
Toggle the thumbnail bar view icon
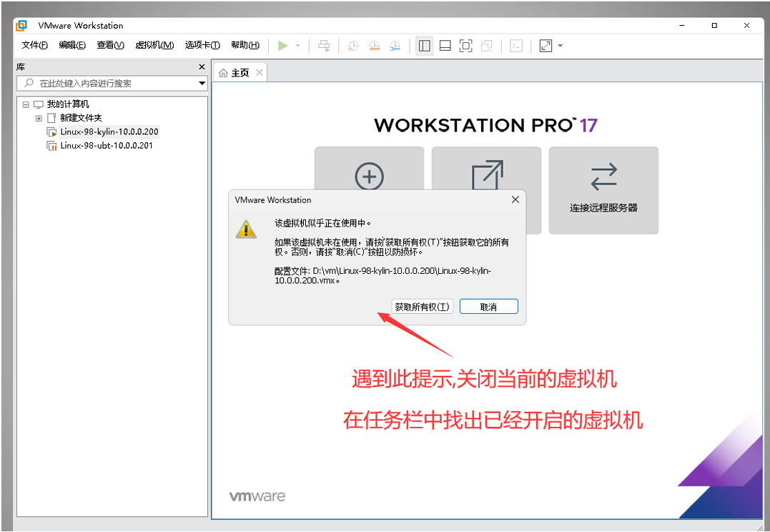pyautogui.click(x=445, y=46)
